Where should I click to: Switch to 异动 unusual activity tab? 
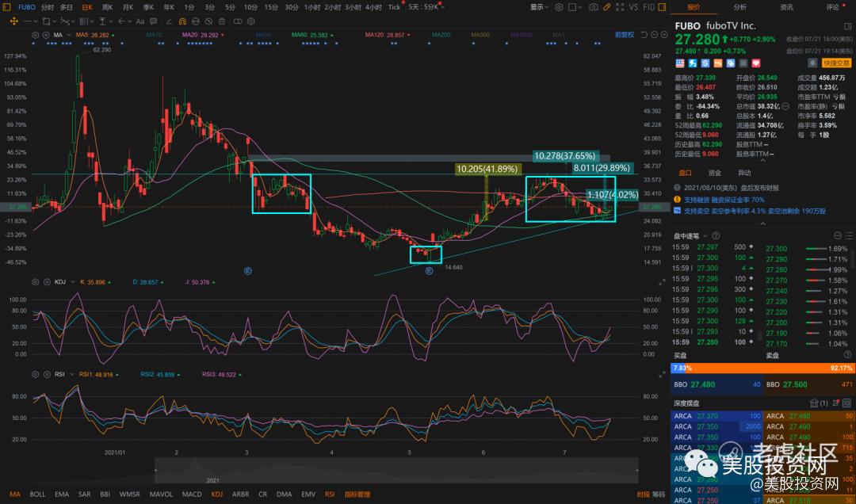point(744,173)
